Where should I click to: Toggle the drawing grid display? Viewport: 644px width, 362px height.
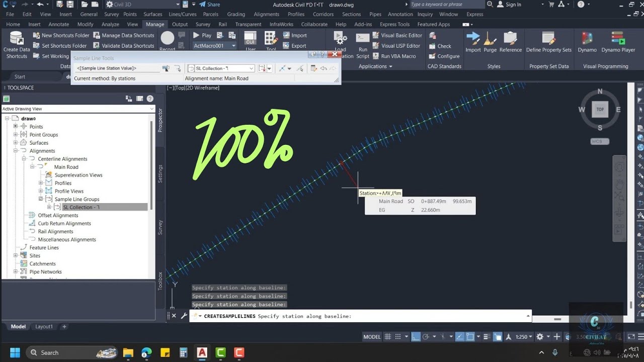pos(388,337)
